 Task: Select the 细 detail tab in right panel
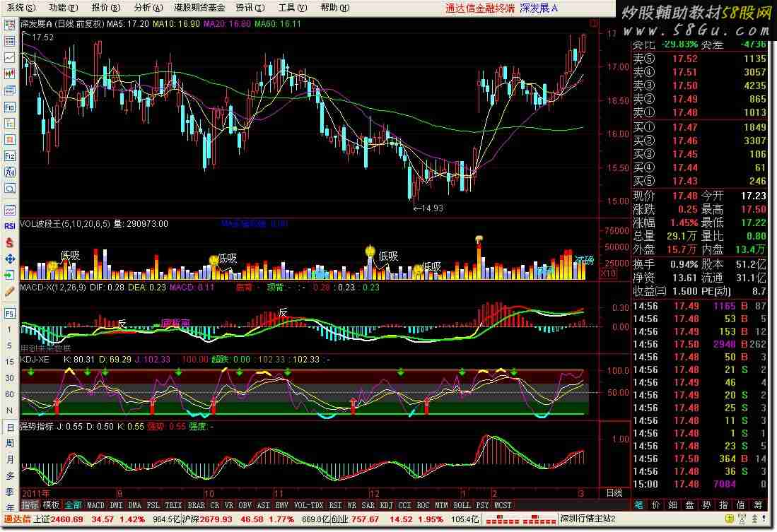(672, 505)
